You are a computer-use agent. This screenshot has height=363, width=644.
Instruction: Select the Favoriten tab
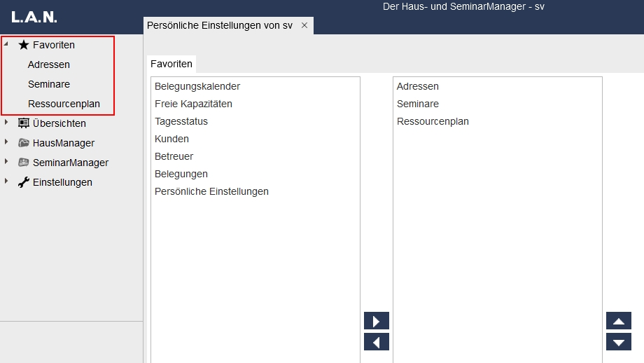click(x=171, y=64)
